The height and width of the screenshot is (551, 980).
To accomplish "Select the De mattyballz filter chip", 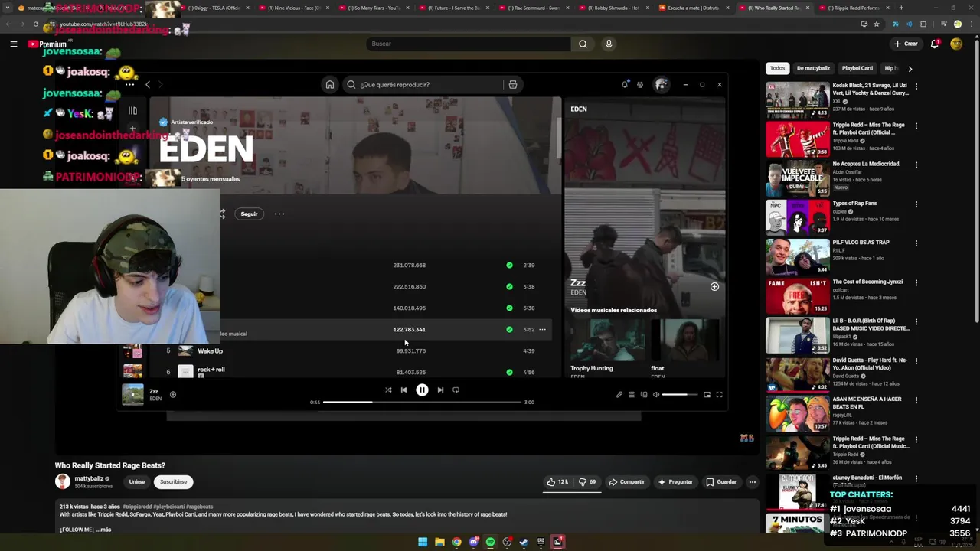I will pyautogui.click(x=813, y=68).
